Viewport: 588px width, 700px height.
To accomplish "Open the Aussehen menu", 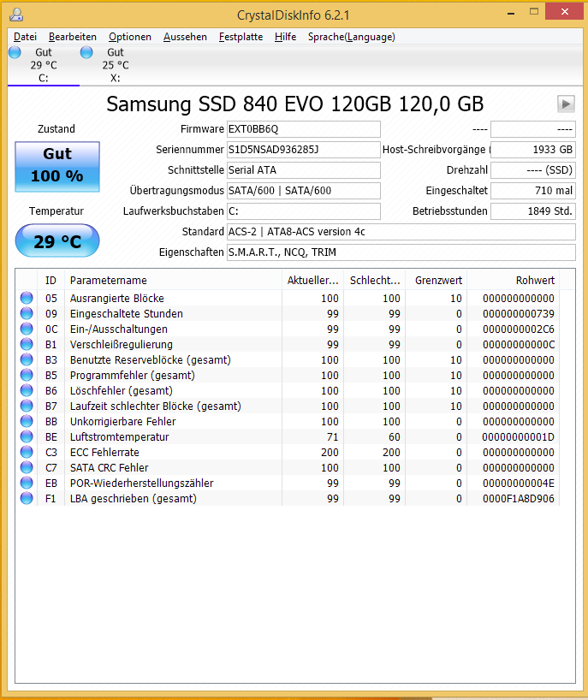I will (x=185, y=37).
